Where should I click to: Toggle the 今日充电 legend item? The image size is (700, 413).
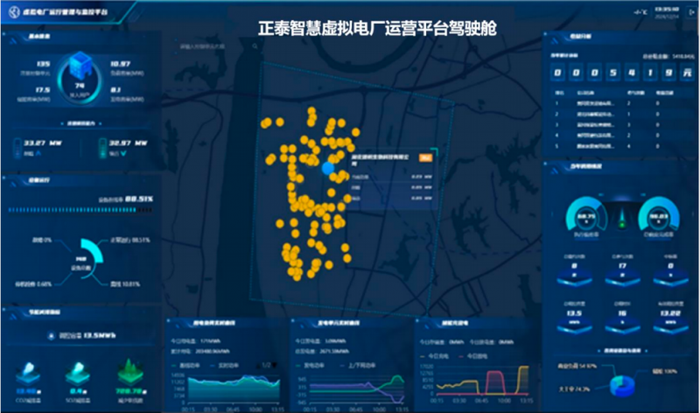pyautogui.click(x=435, y=356)
